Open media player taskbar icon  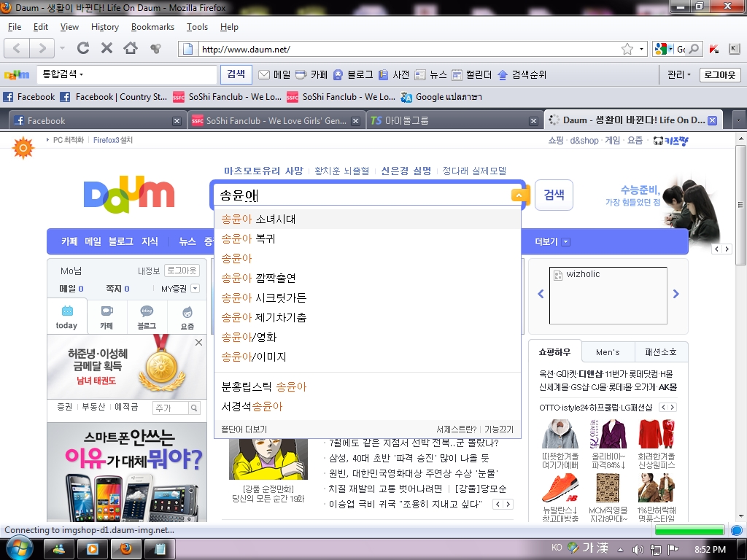92,549
